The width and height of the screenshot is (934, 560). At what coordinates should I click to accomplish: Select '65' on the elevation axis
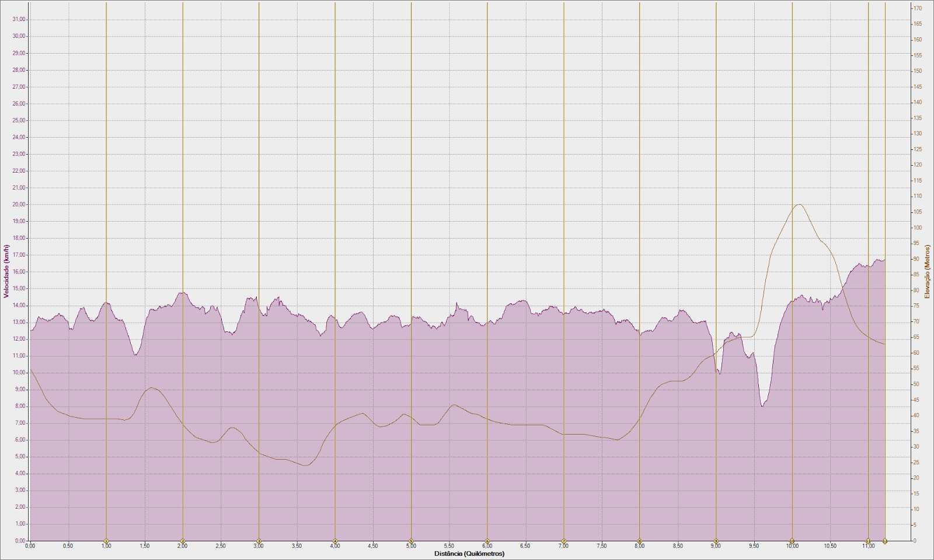coord(916,337)
